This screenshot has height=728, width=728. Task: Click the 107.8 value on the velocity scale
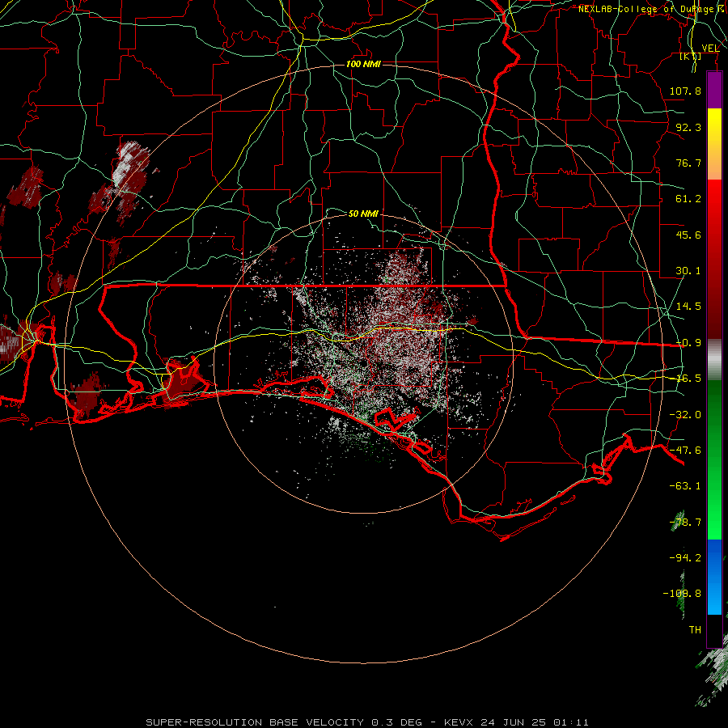pyautogui.click(x=685, y=91)
